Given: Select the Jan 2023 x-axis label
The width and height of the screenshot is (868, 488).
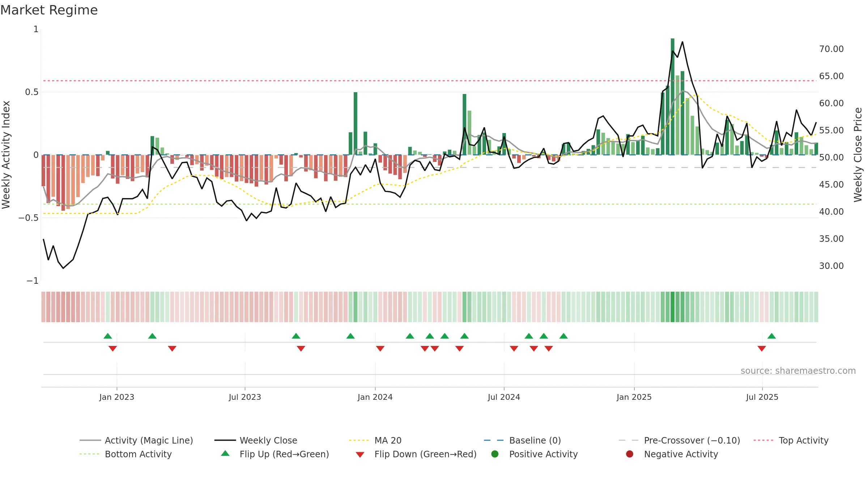Looking at the screenshot, I should pyautogui.click(x=117, y=397).
